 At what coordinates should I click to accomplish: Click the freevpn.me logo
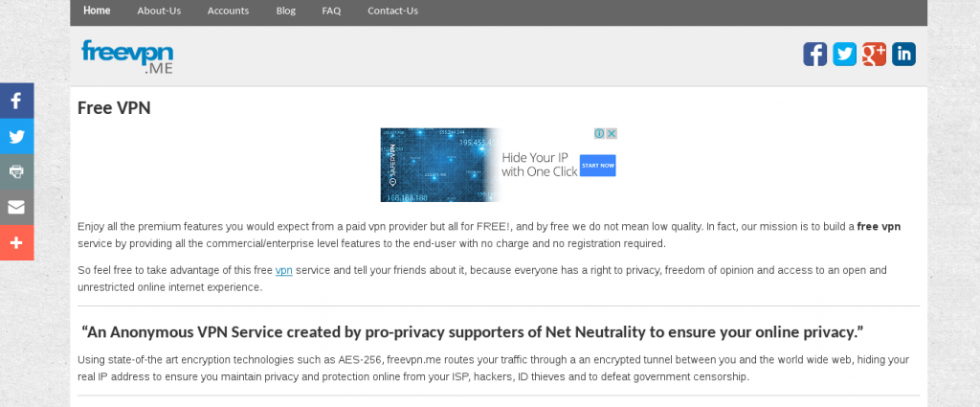pos(127,57)
